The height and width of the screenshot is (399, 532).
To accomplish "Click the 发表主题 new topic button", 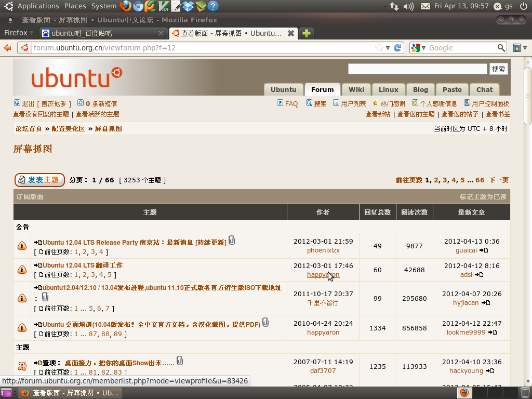I will 39,180.
